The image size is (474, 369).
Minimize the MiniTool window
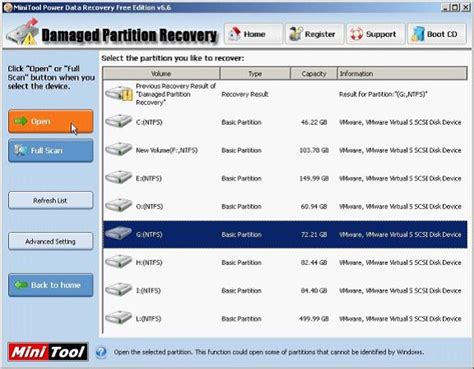[x=445, y=7]
